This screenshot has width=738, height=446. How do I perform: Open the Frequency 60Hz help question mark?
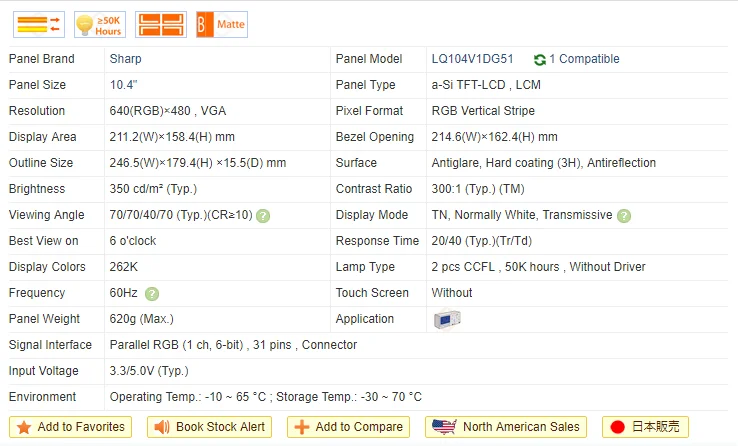coord(152,294)
